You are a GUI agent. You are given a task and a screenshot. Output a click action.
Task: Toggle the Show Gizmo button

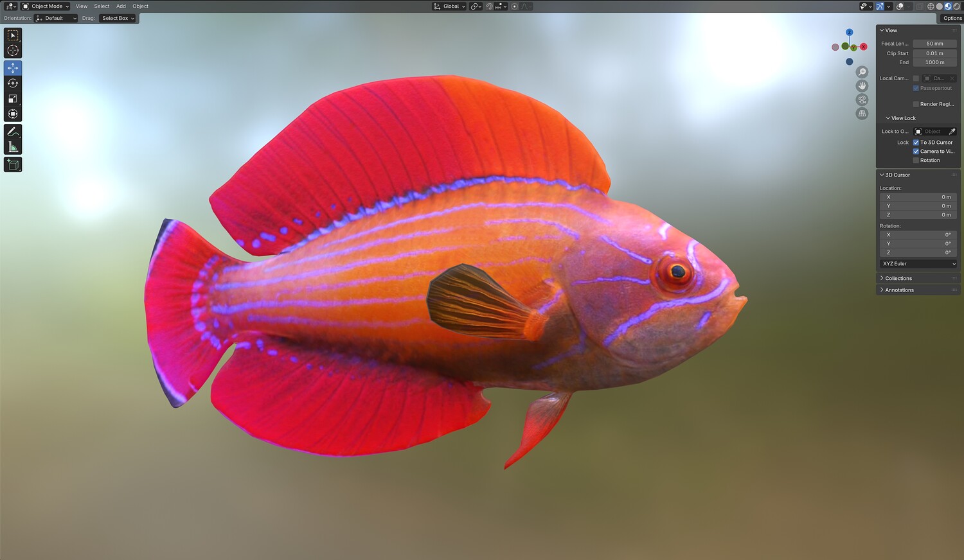(x=880, y=6)
